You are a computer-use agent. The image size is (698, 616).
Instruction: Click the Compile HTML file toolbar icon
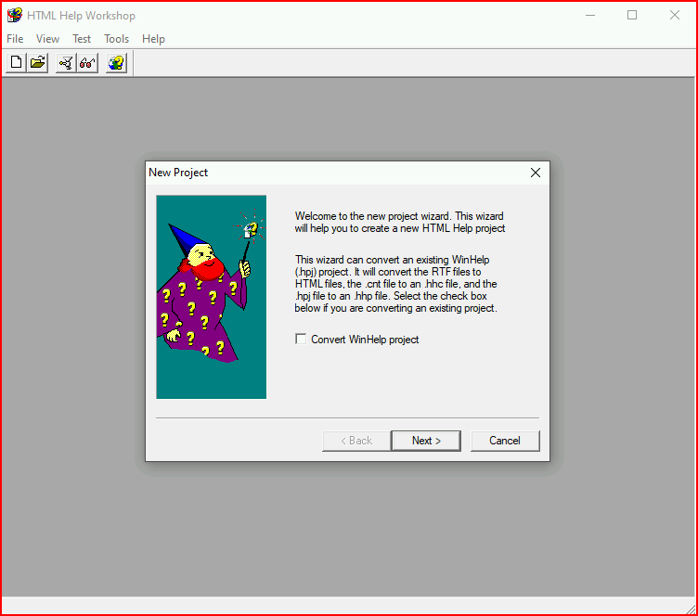coord(66,63)
